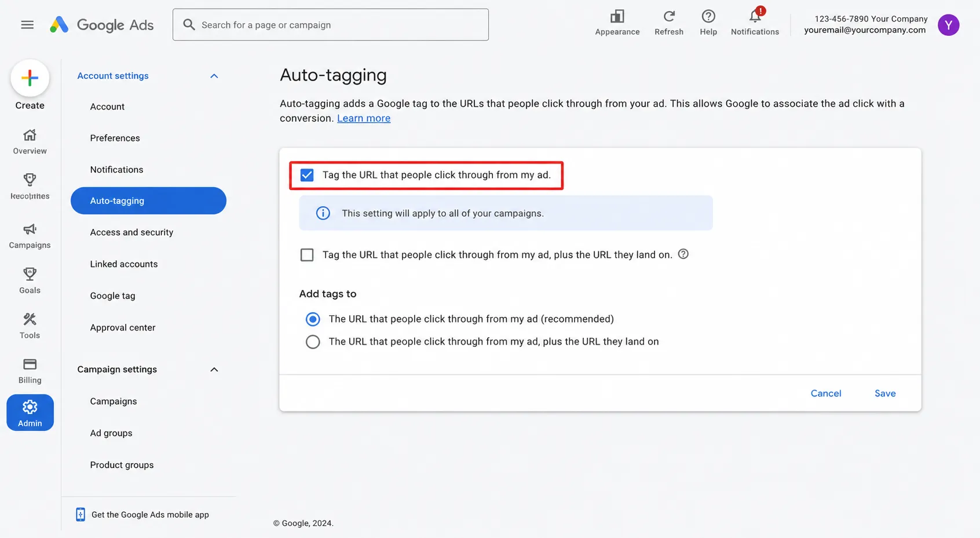Image resolution: width=980 pixels, height=538 pixels.
Task: Click 'This setting will apply to all of your campaigns.'
Action: (x=443, y=213)
